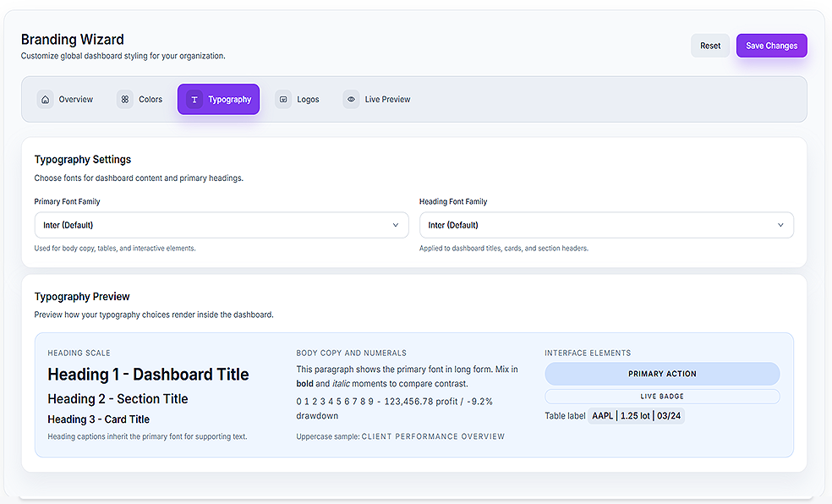Screen dimensions: 832x504
Task: Switch to the Colors tab label
Action: (151, 99)
